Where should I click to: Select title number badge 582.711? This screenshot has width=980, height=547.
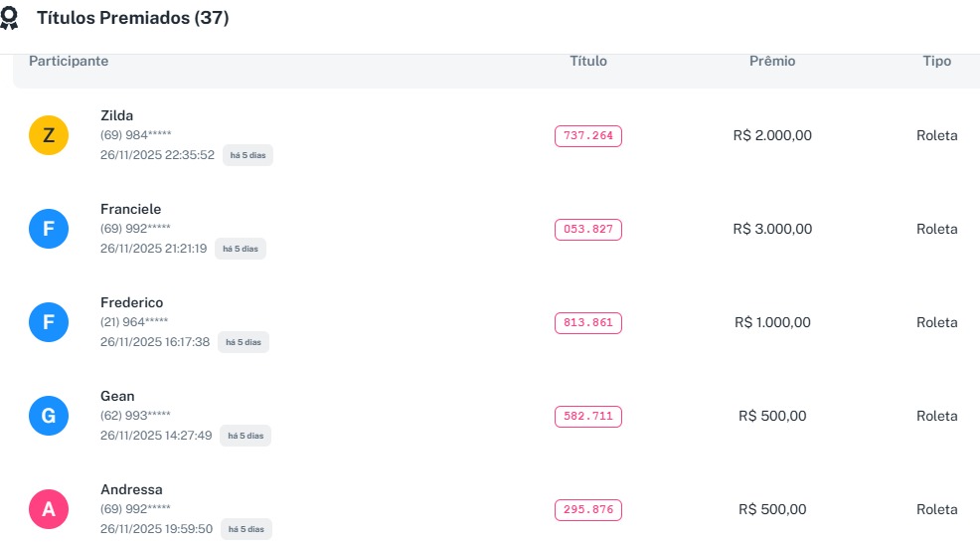(x=588, y=417)
